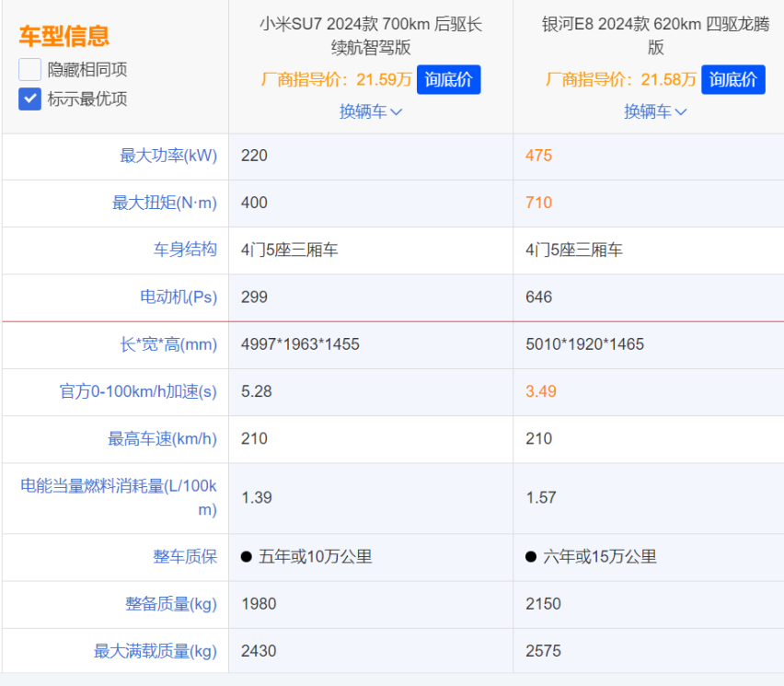
Task: Open the 小米SU7 2024款 700km model title
Action: [x=371, y=36]
